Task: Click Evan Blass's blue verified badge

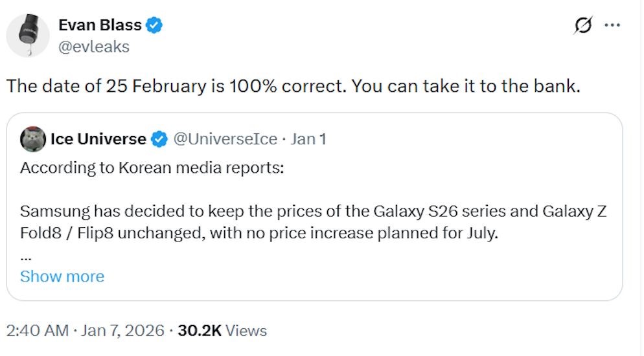Action: [x=154, y=26]
